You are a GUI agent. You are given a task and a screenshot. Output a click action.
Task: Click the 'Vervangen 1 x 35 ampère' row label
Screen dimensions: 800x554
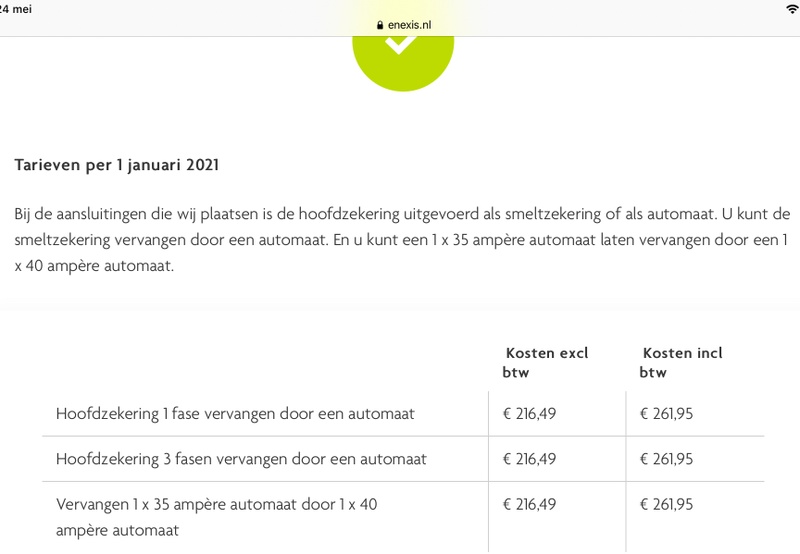216,517
